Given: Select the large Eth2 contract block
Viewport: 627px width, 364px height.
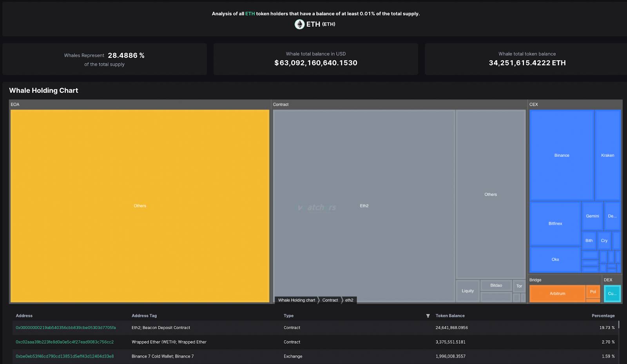Looking at the screenshot, I should tap(364, 206).
